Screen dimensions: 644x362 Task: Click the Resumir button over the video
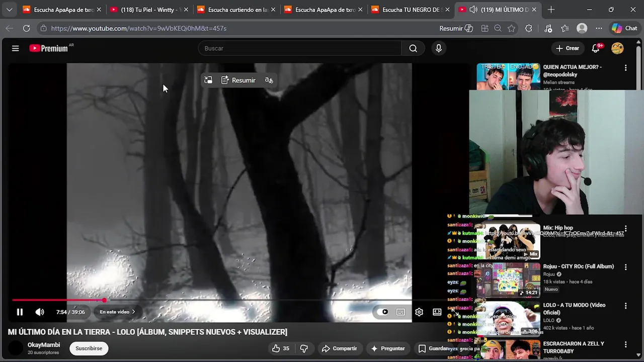[x=238, y=80]
